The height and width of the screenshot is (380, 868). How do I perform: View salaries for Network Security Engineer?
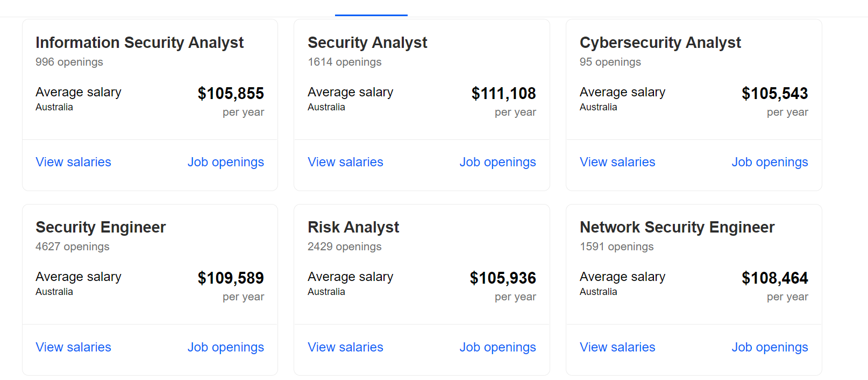tap(617, 347)
